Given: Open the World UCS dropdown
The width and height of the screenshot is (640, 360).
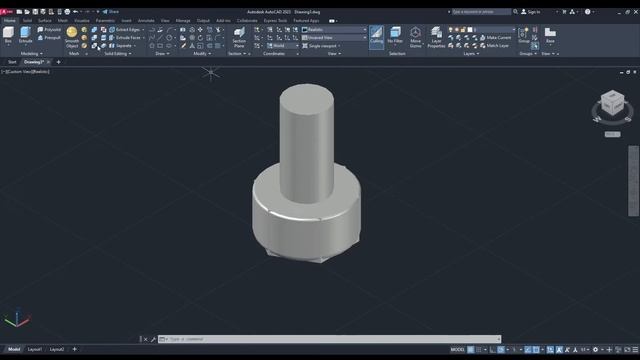Looking at the screenshot, I should click(x=282, y=46).
